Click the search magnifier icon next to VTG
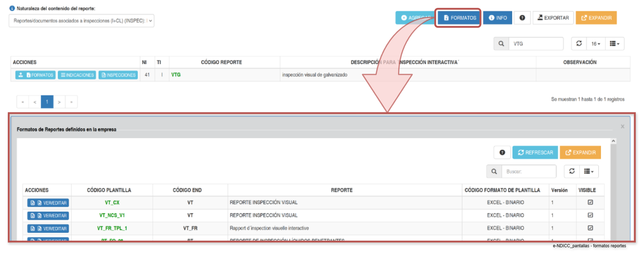The image size is (644, 254). pyautogui.click(x=501, y=44)
